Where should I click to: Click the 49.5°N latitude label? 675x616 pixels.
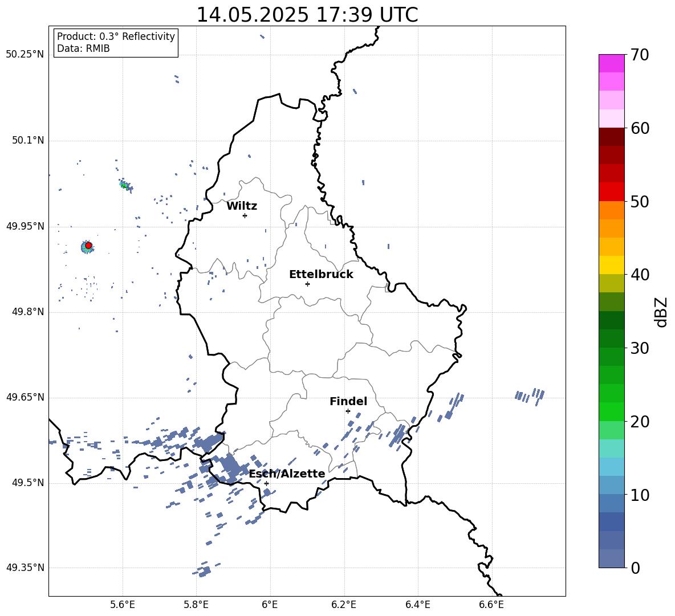27,483
